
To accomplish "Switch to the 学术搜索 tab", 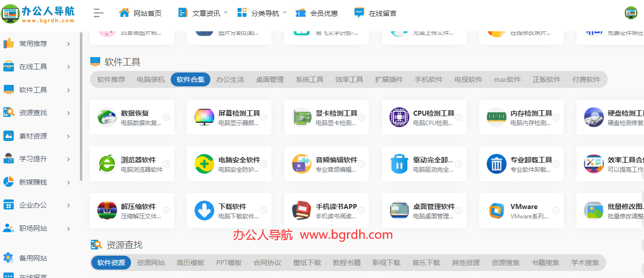I will tap(585, 263).
